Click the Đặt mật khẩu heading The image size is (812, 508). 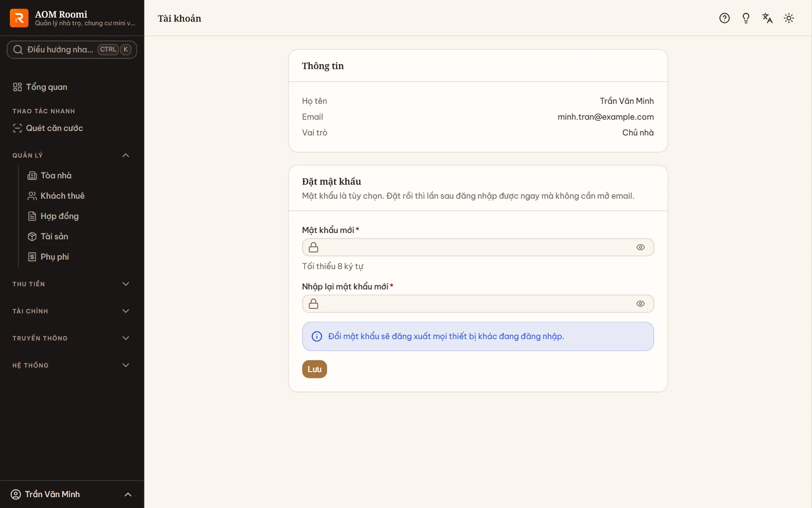pos(332,182)
